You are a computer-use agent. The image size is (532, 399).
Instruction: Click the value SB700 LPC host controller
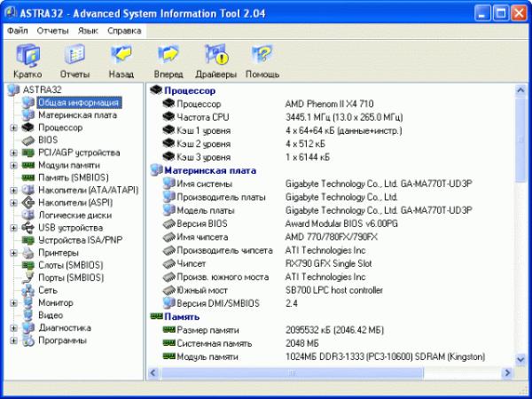[x=334, y=290]
